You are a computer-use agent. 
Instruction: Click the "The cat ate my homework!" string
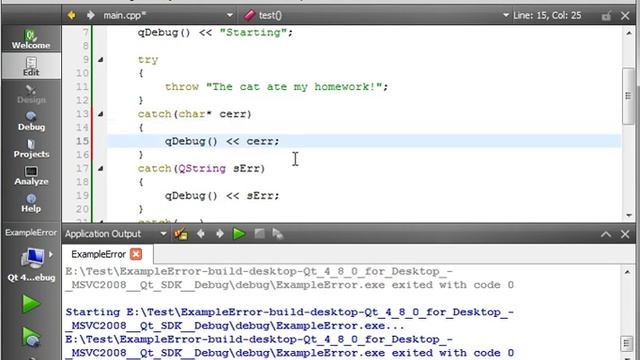pos(294,87)
